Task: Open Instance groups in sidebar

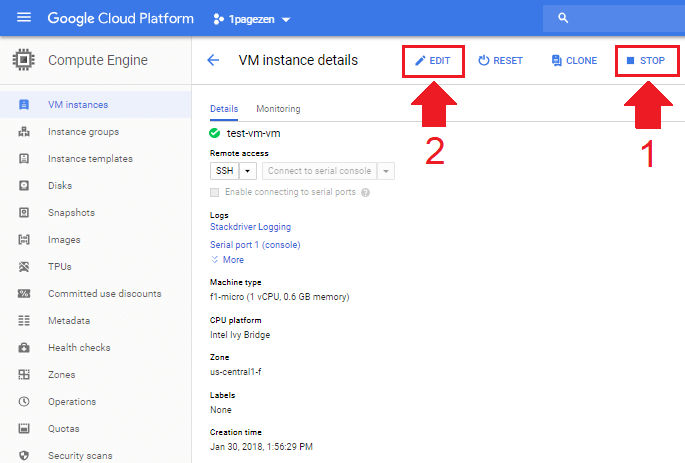Action: point(95,131)
